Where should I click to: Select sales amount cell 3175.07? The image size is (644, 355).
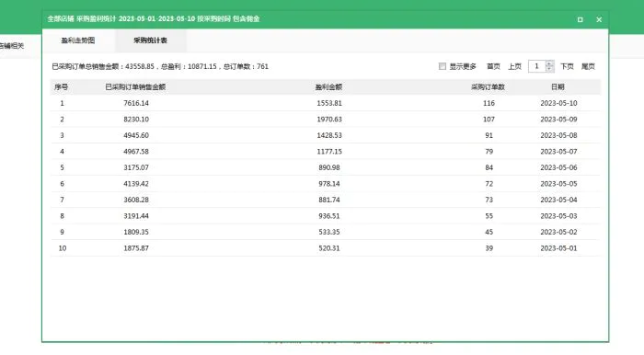136,167
